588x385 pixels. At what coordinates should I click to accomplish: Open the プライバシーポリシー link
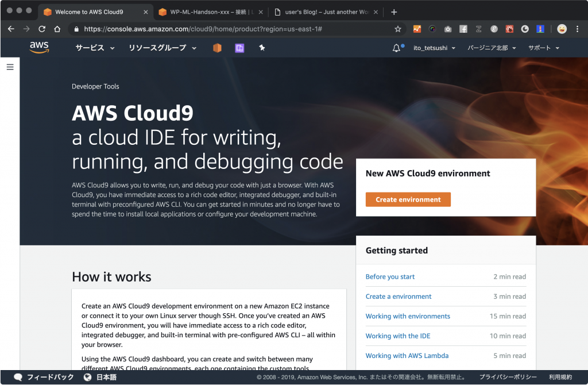pos(508,377)
